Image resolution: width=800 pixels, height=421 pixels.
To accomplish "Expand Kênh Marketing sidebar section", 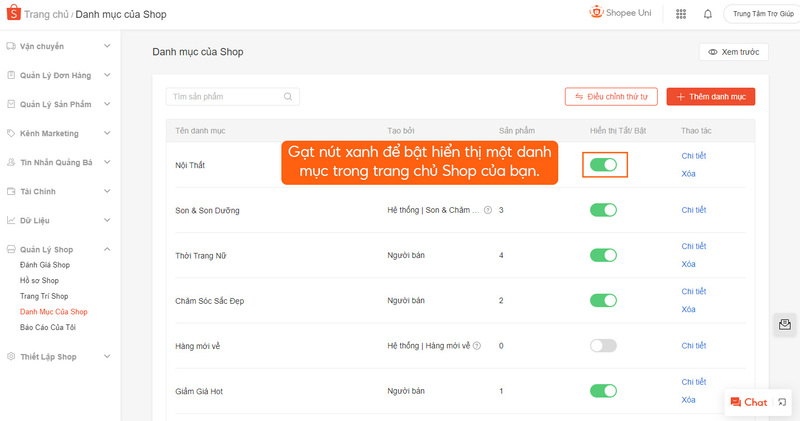I will (x=107, y=132).
